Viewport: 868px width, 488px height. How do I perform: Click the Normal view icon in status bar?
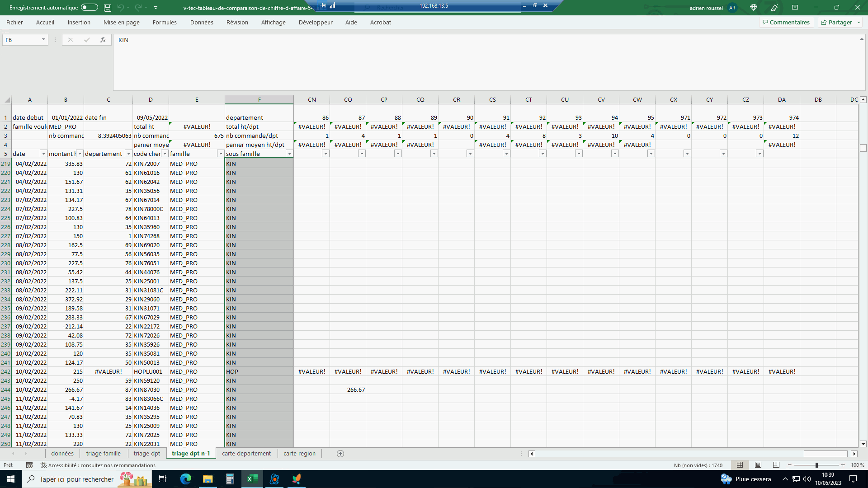[740, 465]
